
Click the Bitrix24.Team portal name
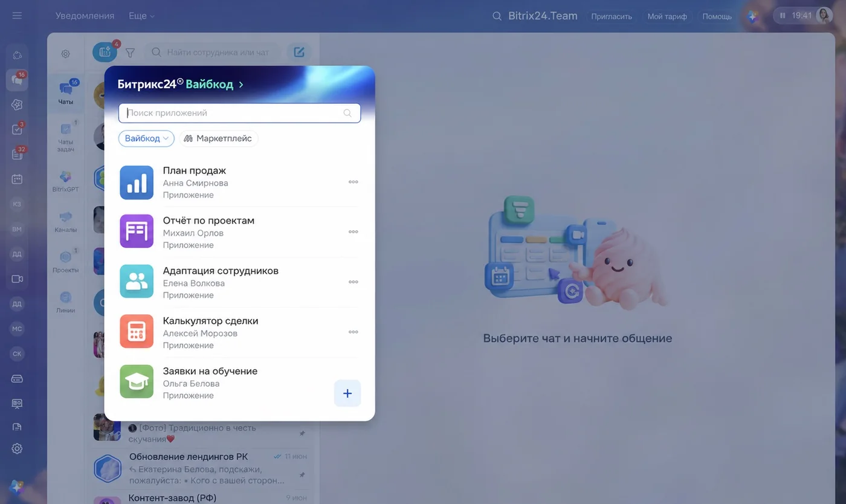click(x=543, y=16)
